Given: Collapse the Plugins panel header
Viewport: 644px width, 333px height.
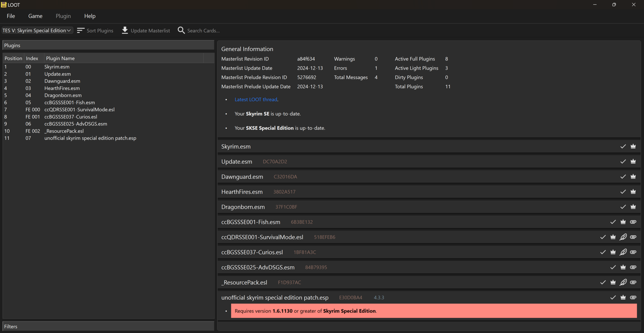Looking at the screenshot, I should (x=108, y=45).
